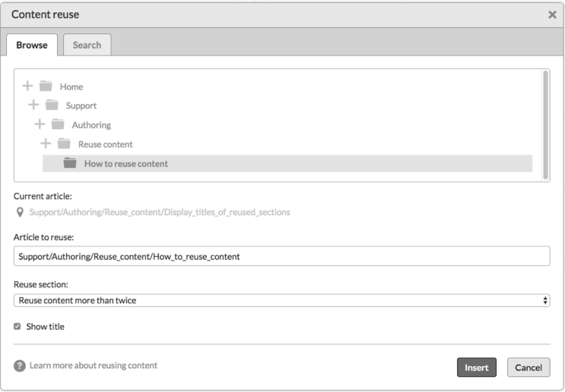The width and height of the screenshot is (565, 392).
Task: Open Learn more about reusing content link
Action: (94, 365)
